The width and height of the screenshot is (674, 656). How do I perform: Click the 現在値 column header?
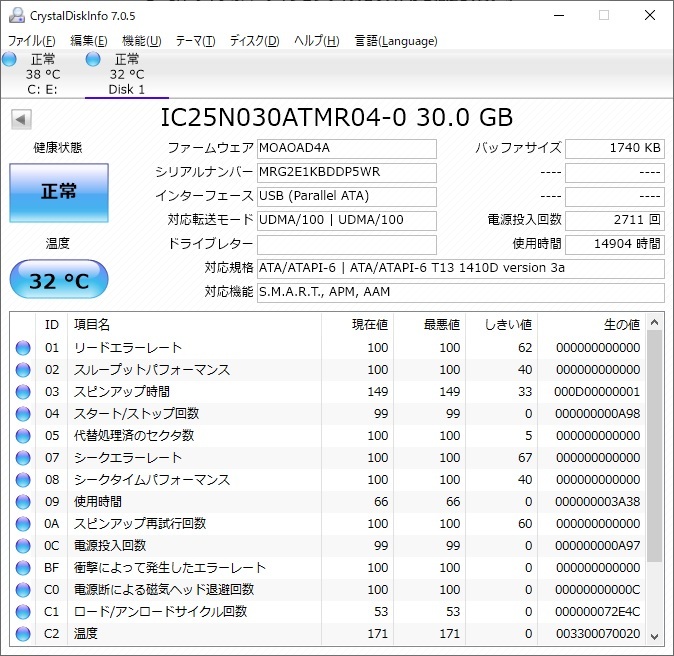pos(357,325)
